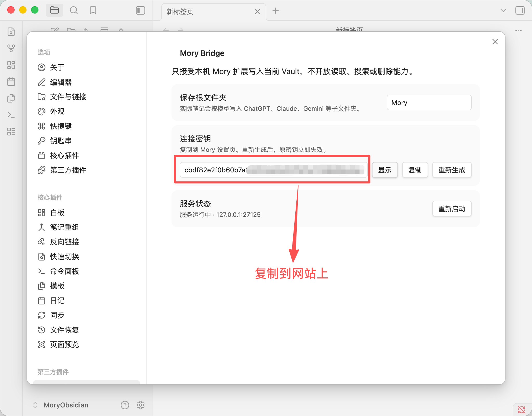
Task: Open the search magnifier in top toolbar
Action: click(74, 10)
